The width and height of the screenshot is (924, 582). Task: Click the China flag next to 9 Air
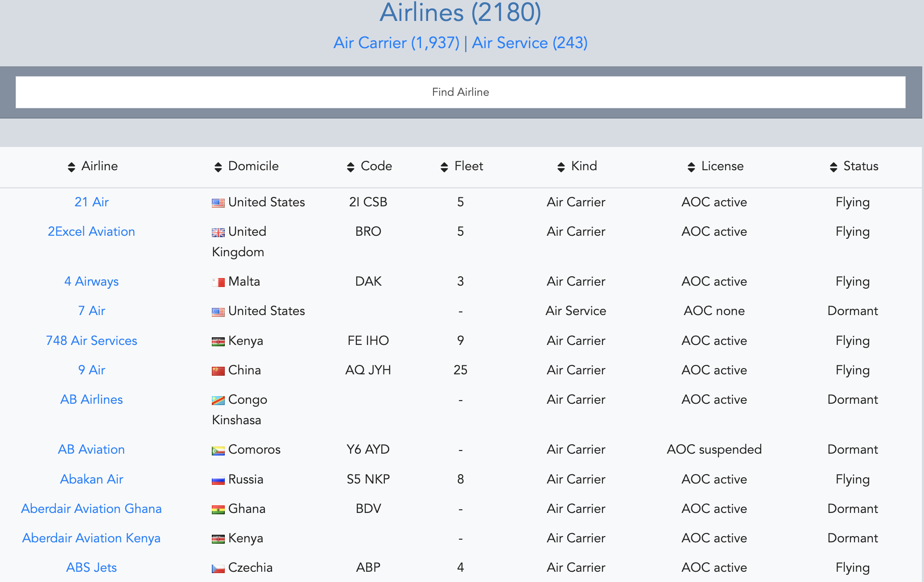pyautogui.click(x=217, y=370)
